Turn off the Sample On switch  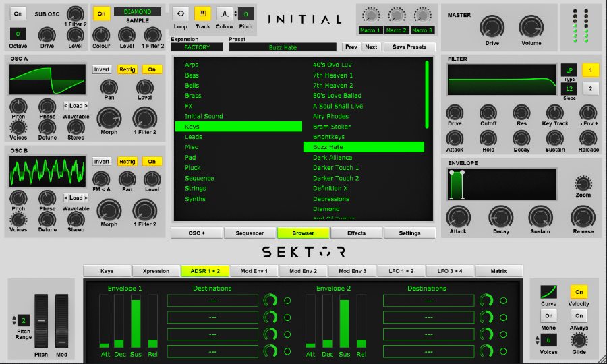point(101,13)
